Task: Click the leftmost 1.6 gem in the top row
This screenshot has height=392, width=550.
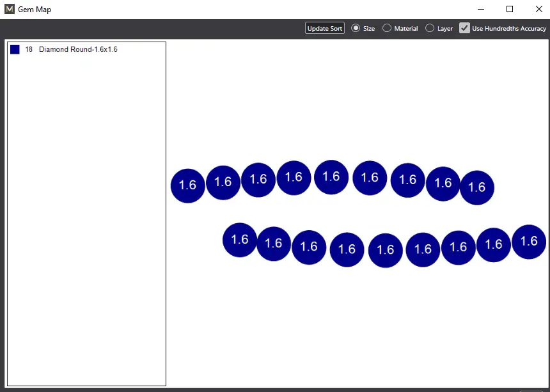Action: (x=187, y=185)
